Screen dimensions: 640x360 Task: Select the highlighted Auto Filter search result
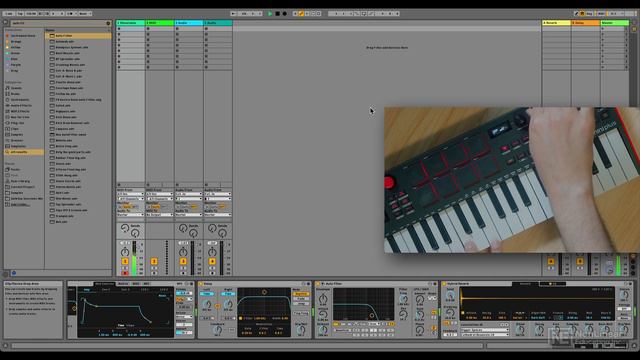click(x=78, y=36)
